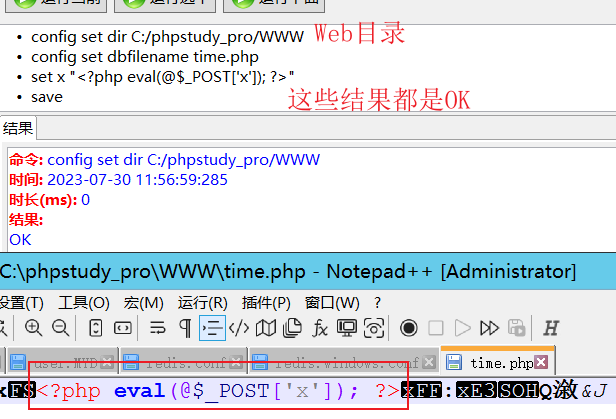Click the 'save' command line
The image size is (616, 419).
point(47,97)
